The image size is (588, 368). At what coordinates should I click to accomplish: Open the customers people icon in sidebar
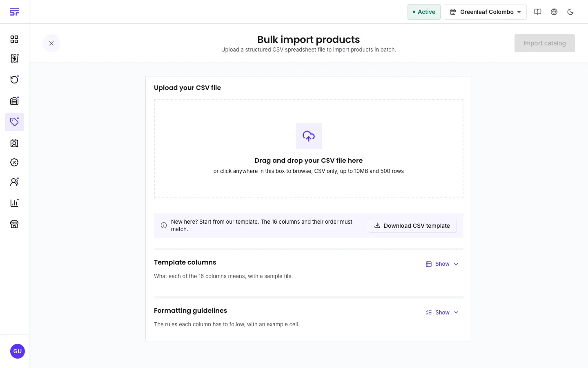click(x=14, y=182)
